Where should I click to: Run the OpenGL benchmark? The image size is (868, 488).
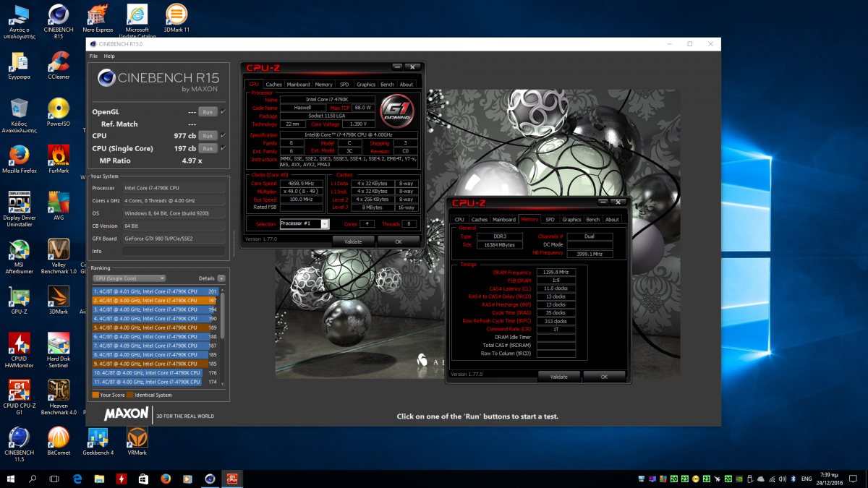pyautogui.click(x=208, y=112)
